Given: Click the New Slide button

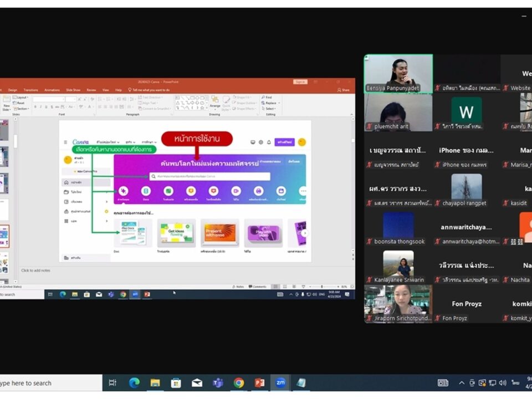Looking at the screenshot, I should [7, 104].
